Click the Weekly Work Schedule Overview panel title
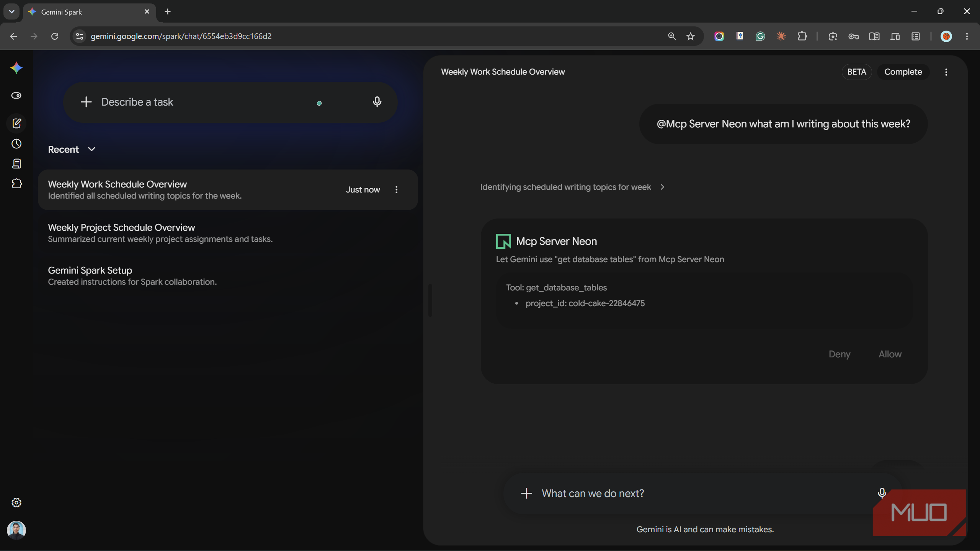 tap(503, 72)
